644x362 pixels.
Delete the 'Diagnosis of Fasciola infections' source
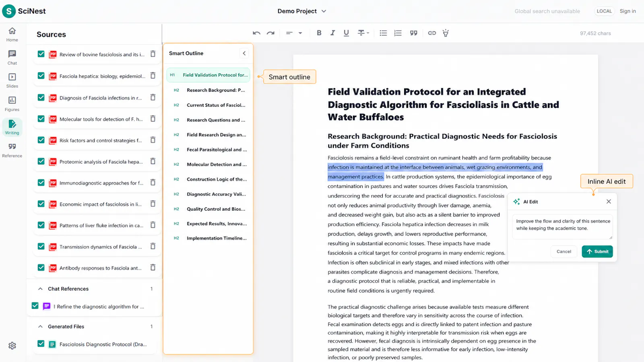(x=153, y=97)
